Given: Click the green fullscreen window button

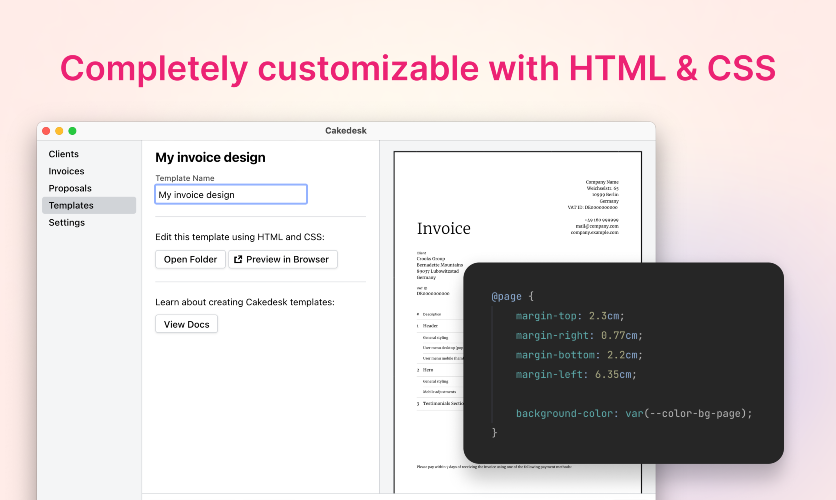Looking at the screenshot, I should 73,131.
